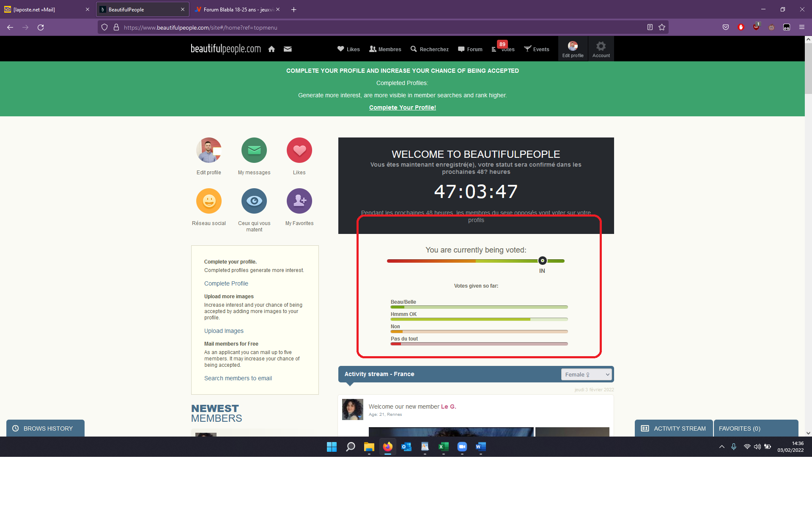Open the green My messages circle icon
Viewport: 812px width, 511px height.
tap(254, 150)
